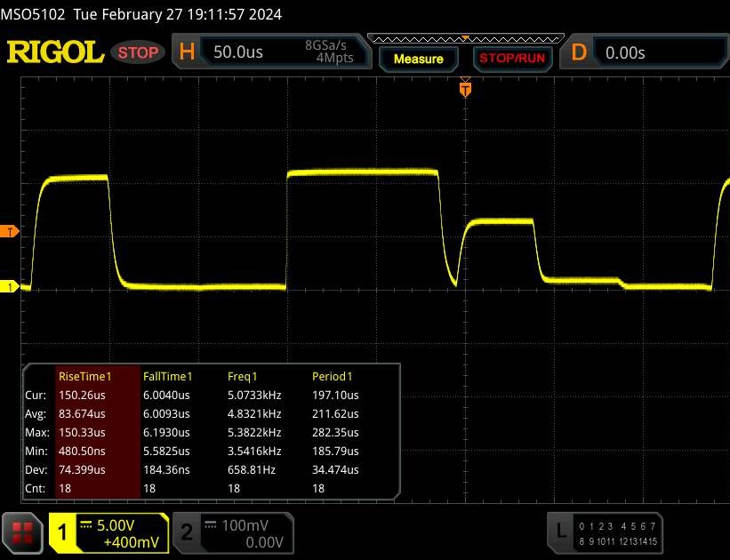Click the Dev: row label

tap(36, 469)
